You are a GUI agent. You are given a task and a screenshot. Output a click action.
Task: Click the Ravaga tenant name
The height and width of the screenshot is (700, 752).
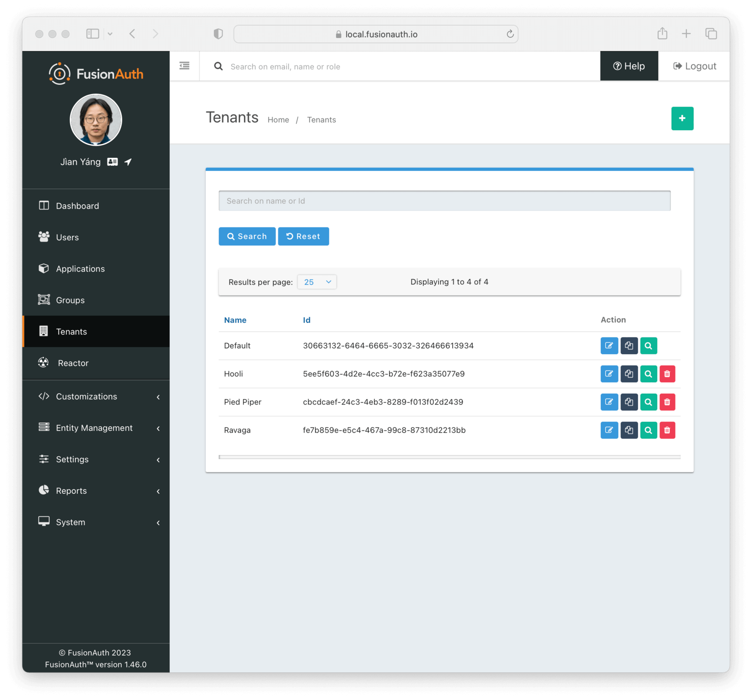tap(237, 430)
